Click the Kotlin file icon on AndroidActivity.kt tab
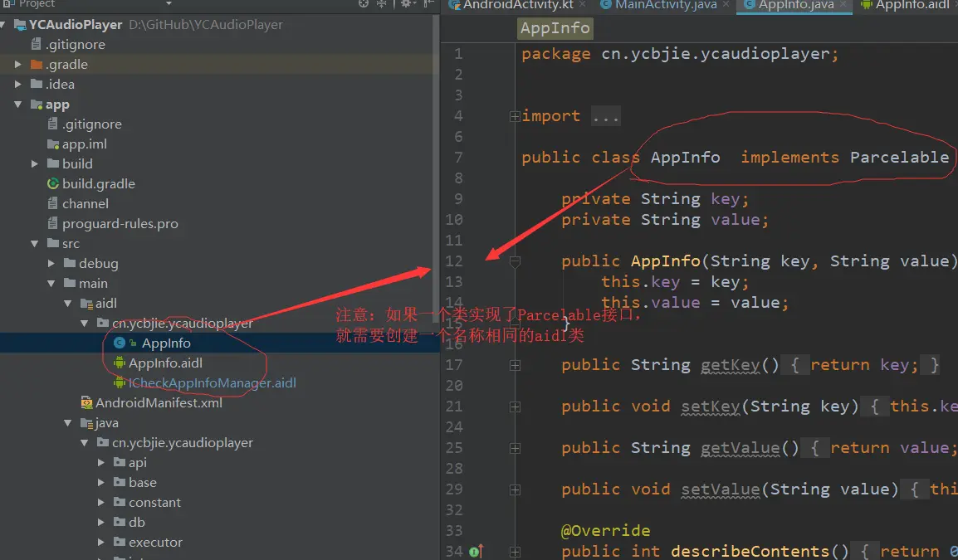This screenshot has width=958, height=560. [454, 4]
